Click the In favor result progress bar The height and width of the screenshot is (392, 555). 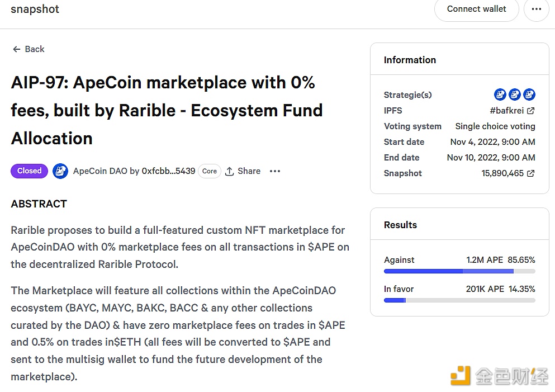pos(459,300)
